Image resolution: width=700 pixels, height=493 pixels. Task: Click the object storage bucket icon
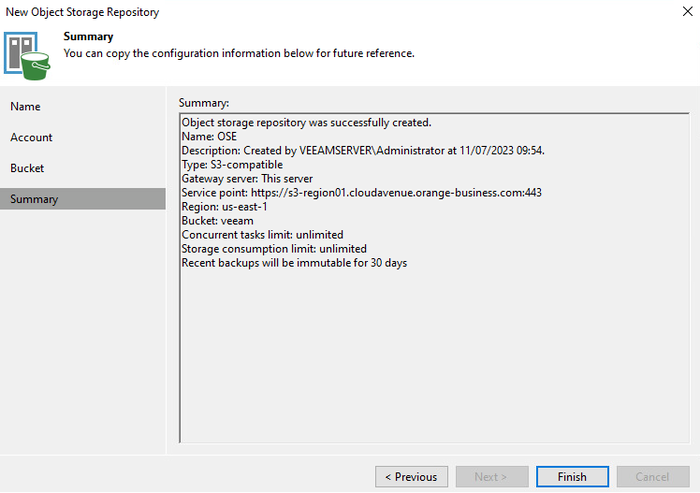[x=27, y=56]
